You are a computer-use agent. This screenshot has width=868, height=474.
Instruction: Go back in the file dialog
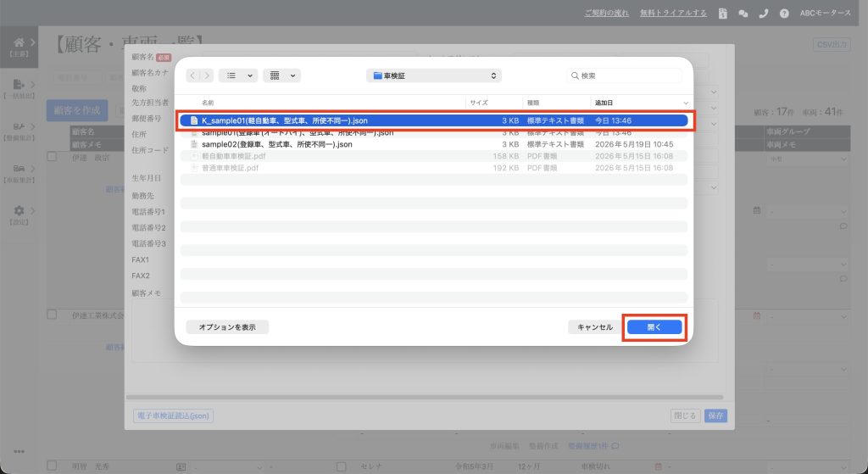point(192,75)
